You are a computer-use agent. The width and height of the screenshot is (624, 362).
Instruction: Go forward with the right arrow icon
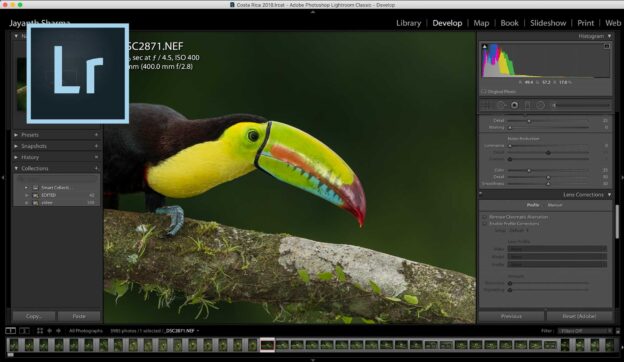point(58,331)
